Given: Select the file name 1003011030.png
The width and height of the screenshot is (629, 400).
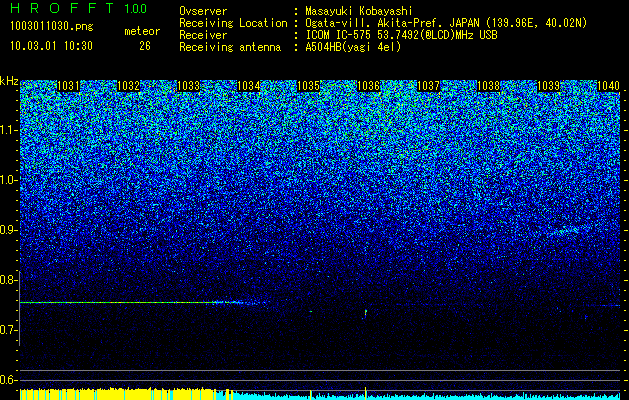Looking at the screenshot, I should pos(52,26).
